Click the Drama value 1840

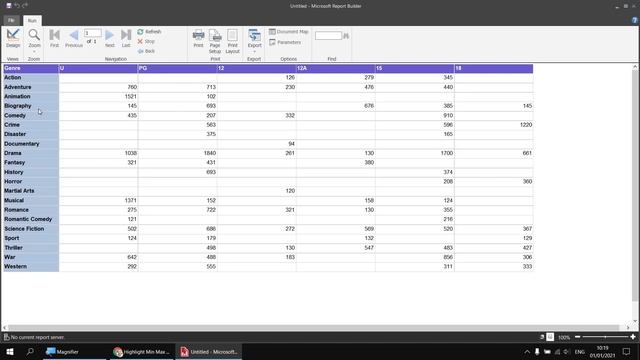click(x=210, y=153)
